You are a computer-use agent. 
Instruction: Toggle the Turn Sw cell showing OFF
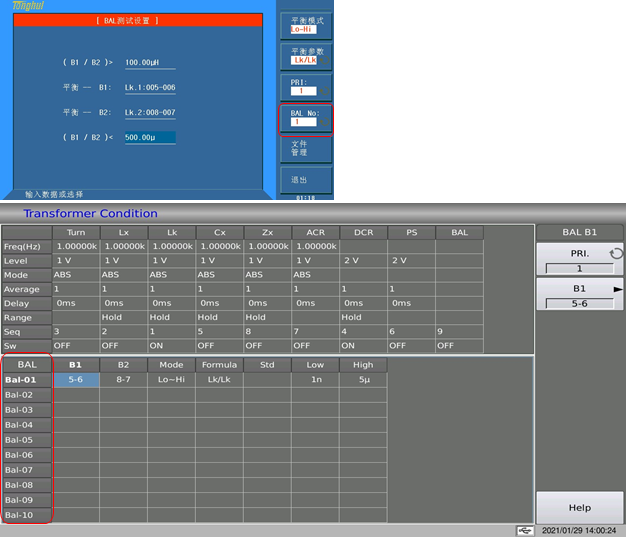(75, 345)
